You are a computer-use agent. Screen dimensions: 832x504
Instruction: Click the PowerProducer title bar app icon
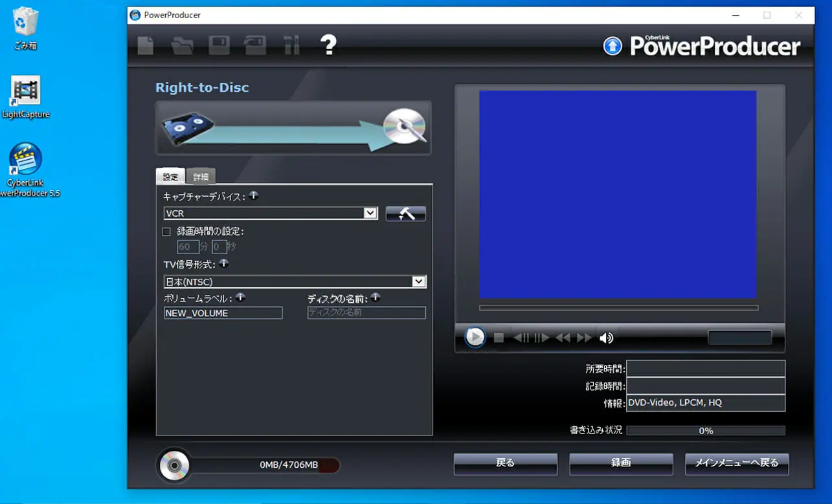(x=135, y=15)
